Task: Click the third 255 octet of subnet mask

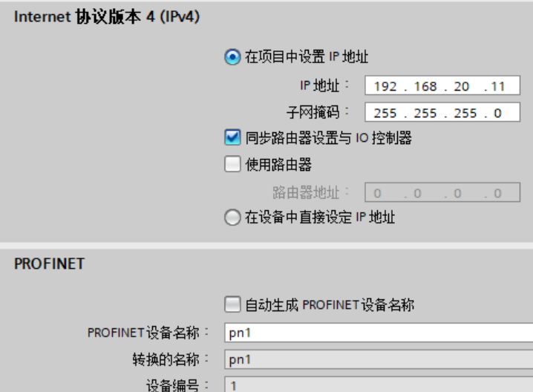Action: pos(465,113)
